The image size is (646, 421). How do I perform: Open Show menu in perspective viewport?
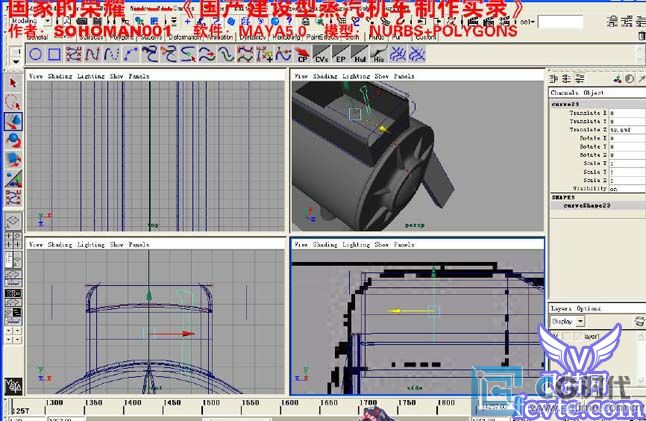[382, 76]
